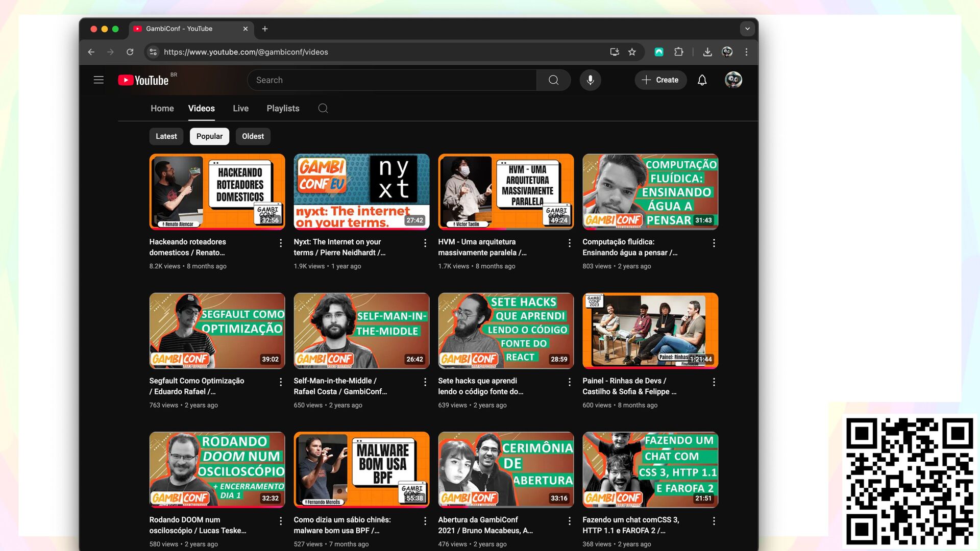Open browser downloads
This screenshot has height=551, width=980.
(x=707, y=52)
